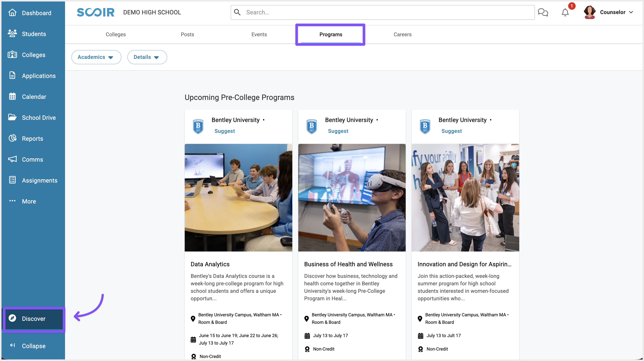Go to Students in the sidebar

33,34
